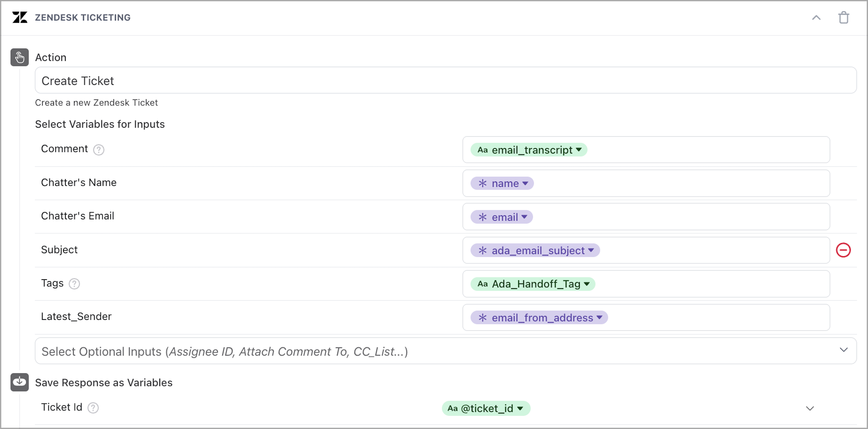The image size is (868, 429).
Task: Click the Save Response download icon
Action: [19, 382]
